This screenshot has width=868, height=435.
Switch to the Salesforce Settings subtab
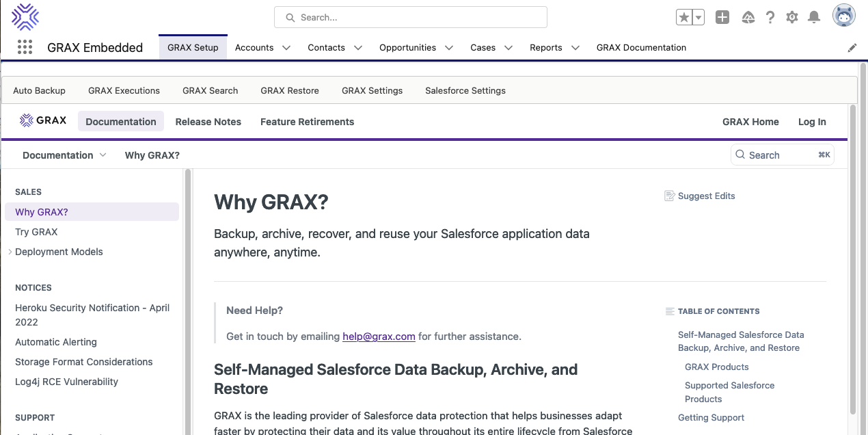coord(465,90)
